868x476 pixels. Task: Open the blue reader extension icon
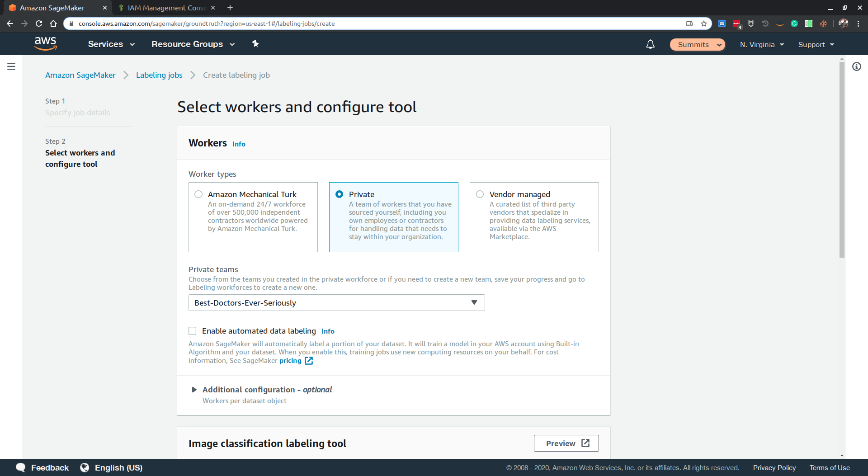pyautogui.click(x=722, y=24)
